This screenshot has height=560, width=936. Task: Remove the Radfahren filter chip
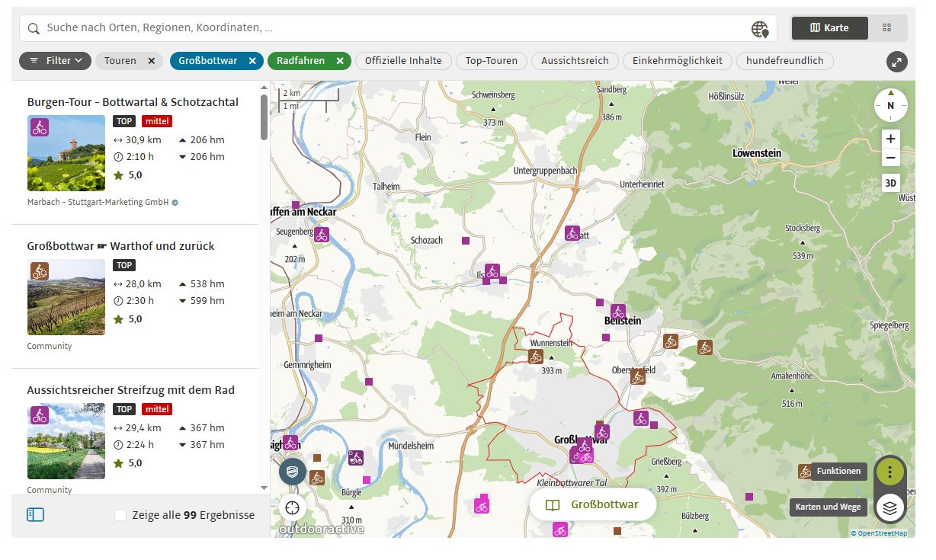click(x=340, y=61)
